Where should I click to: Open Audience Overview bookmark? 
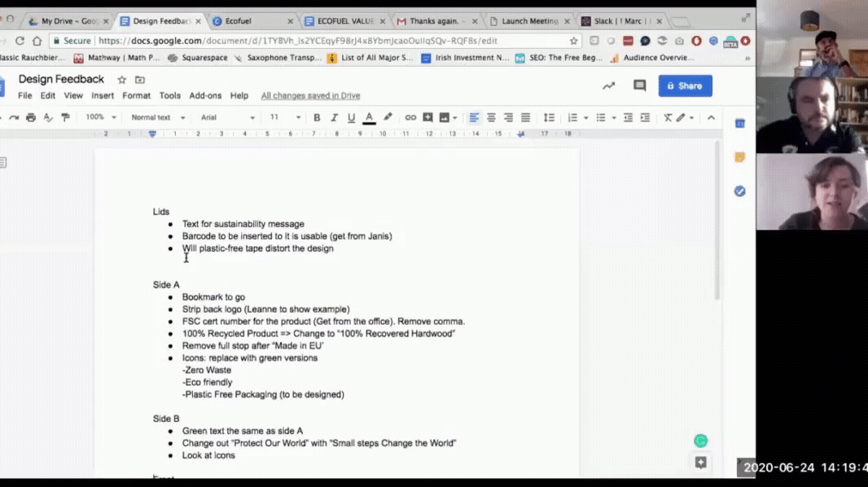pos(652,58)
